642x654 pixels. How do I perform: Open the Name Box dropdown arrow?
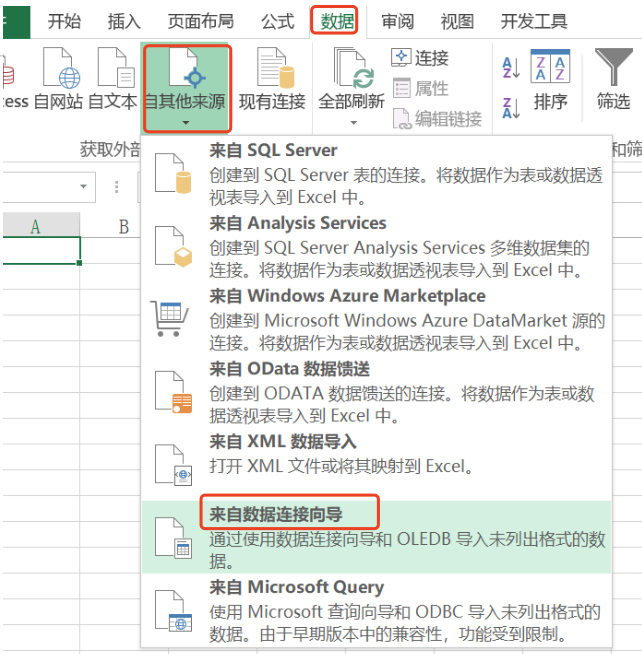click(83, 186)
